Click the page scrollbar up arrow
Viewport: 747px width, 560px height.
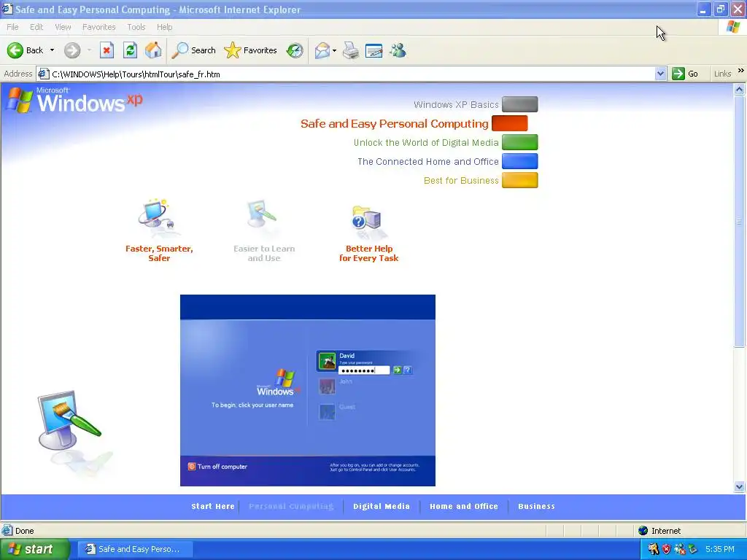coord(740,90)
